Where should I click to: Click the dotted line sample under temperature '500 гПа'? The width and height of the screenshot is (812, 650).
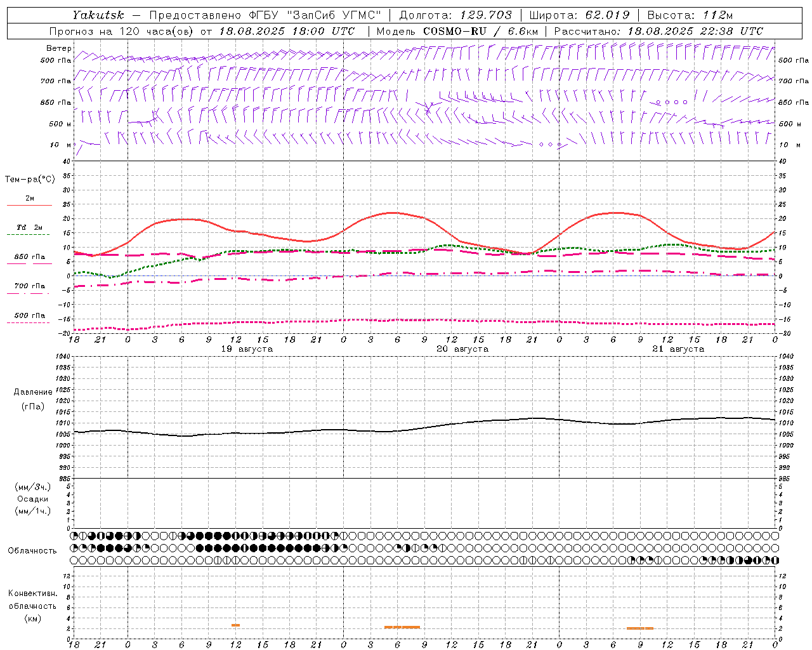28,322
